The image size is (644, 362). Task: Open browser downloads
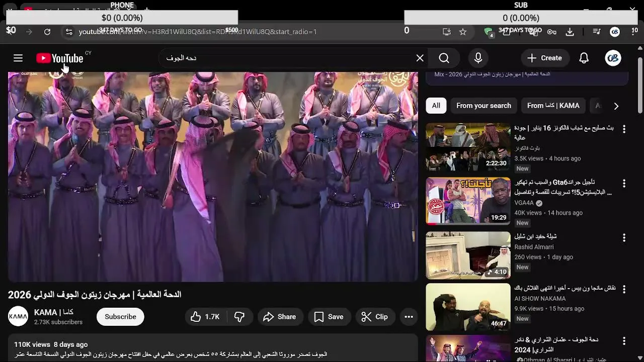[570, 32]
